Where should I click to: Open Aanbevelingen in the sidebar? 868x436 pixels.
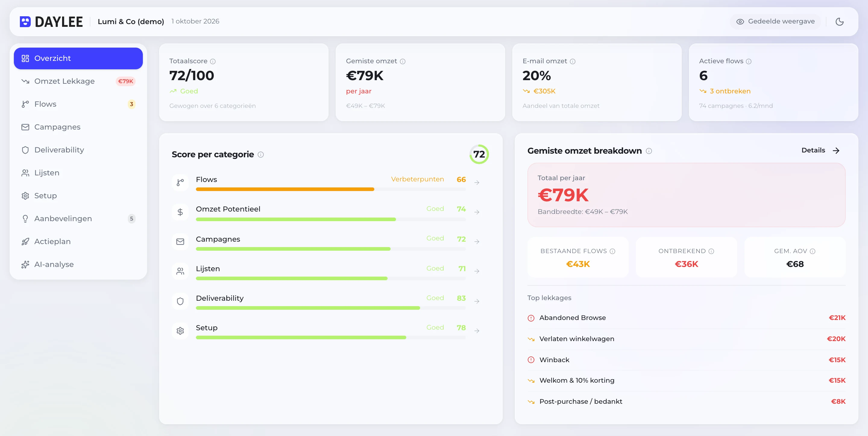coord(78,219)
